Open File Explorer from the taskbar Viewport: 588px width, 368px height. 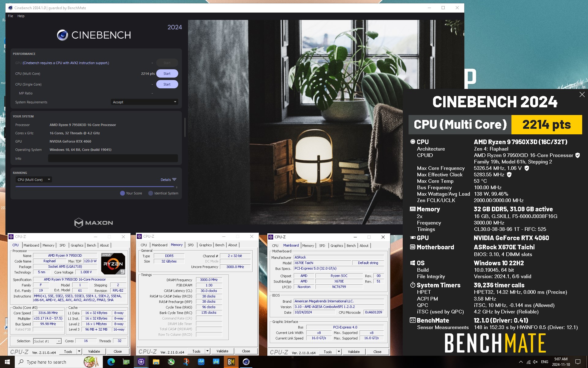point(156,362)
